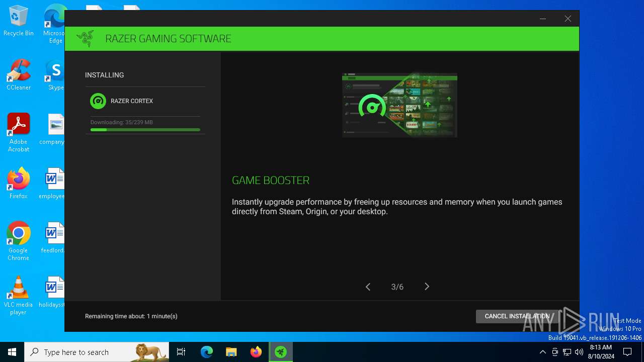Click the INSTALLING heading
Viewport: 644px width, 362px height.
click(105, 75)
